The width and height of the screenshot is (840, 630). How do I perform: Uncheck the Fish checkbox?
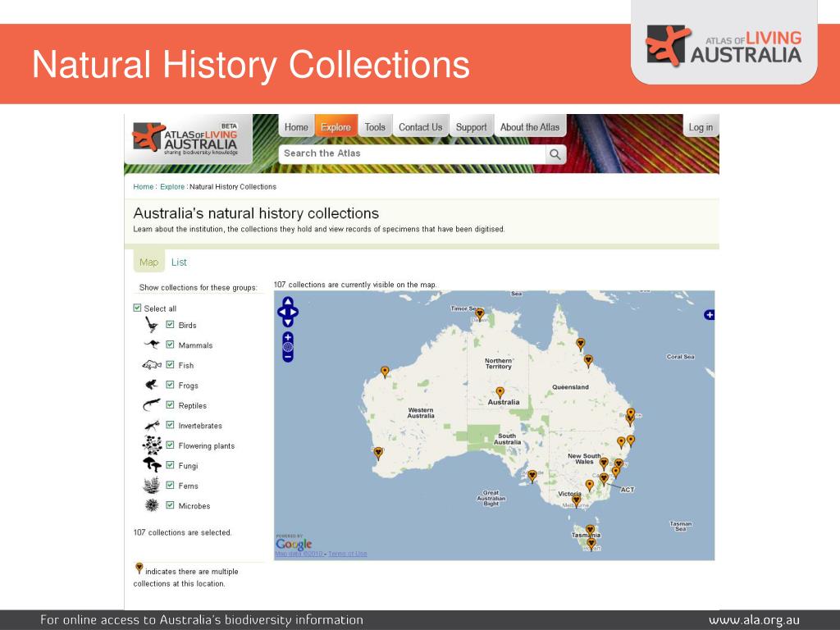point(170,365)
